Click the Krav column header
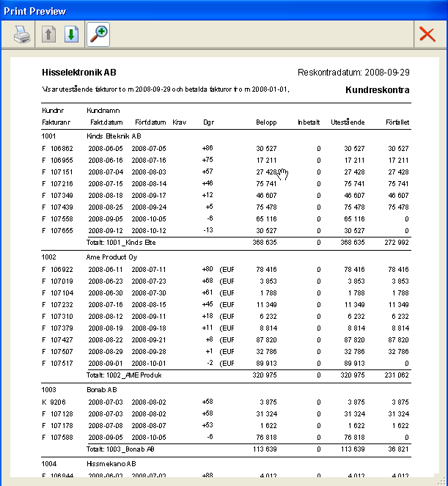This screenshot has width=448, height=486. pos(179,122)
